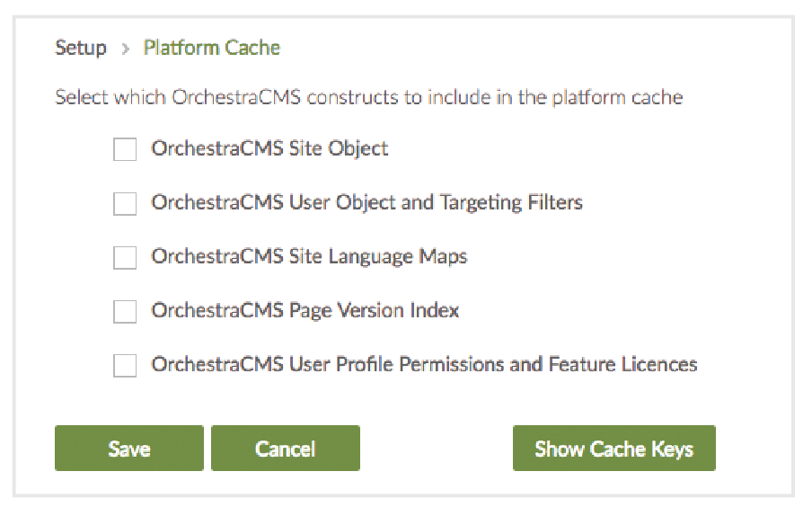Image resolution: width=812 pixels, height=507 pixels.
Task: Click the breadcrumb chevron separator
Action: 125,49
